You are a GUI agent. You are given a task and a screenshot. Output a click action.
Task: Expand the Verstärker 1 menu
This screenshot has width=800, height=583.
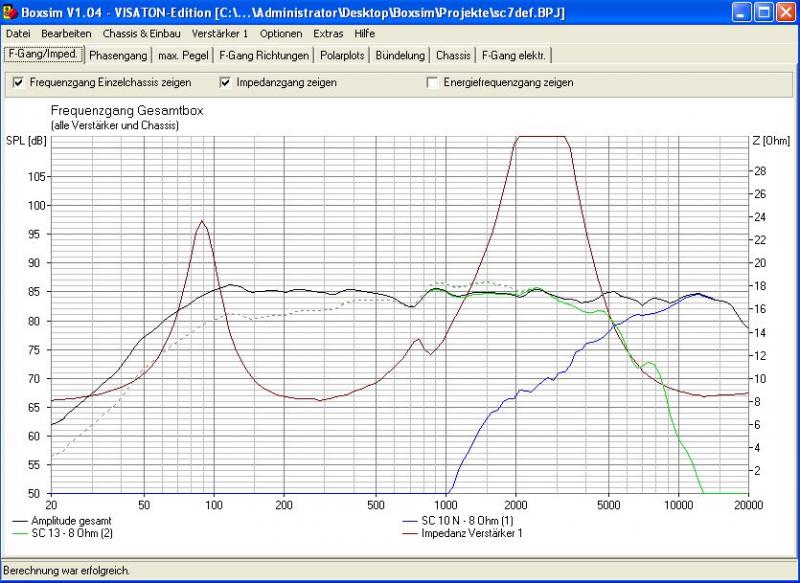pyautogui.click(x=220, y=33)
